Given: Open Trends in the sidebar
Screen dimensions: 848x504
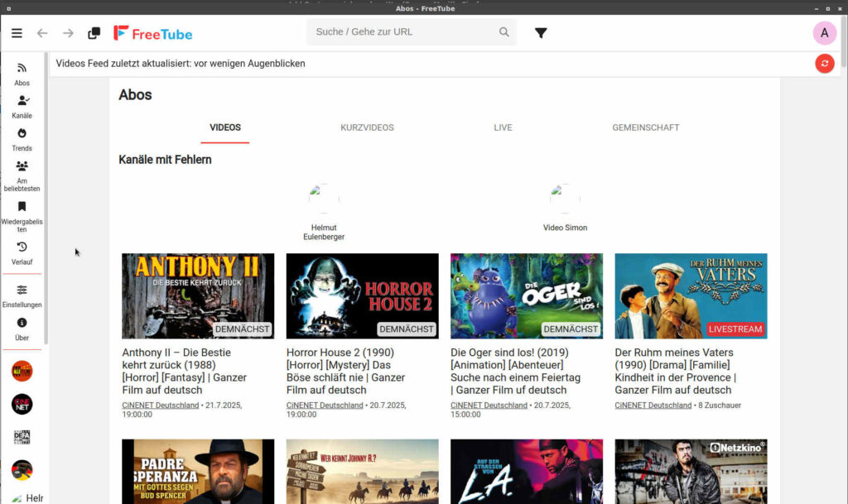Looking at the screenshot, I should [22, 139].
